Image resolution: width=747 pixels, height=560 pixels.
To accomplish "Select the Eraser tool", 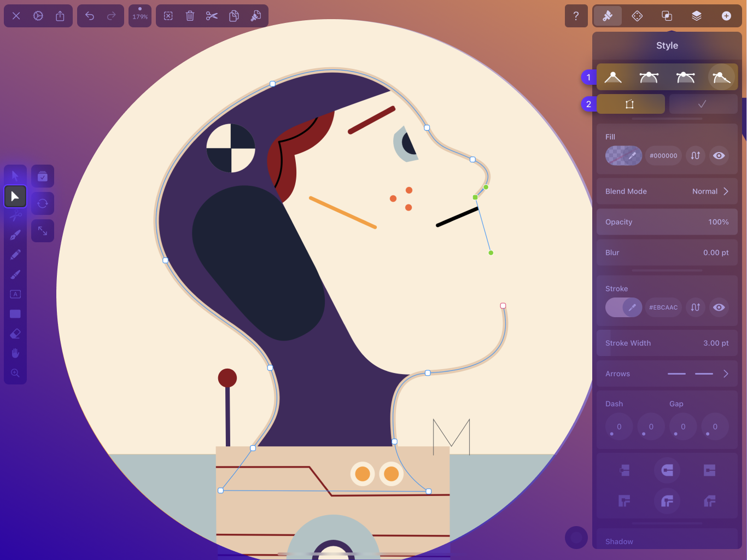I will [15, 334].
